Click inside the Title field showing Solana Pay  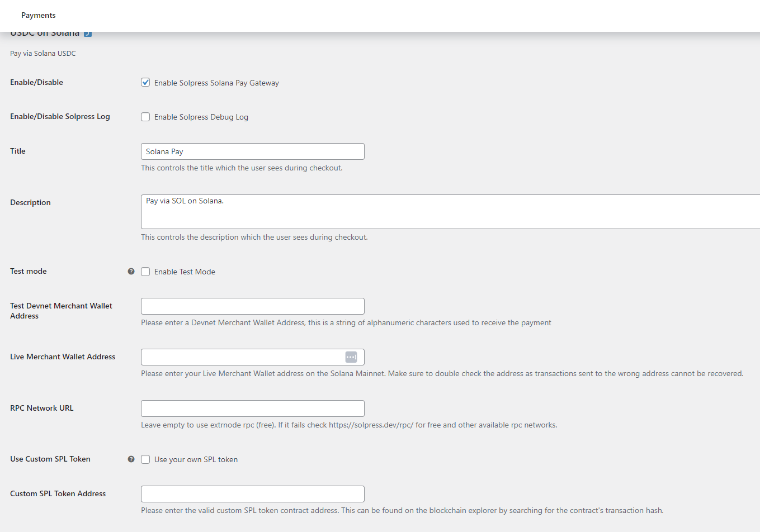(252, 151)
